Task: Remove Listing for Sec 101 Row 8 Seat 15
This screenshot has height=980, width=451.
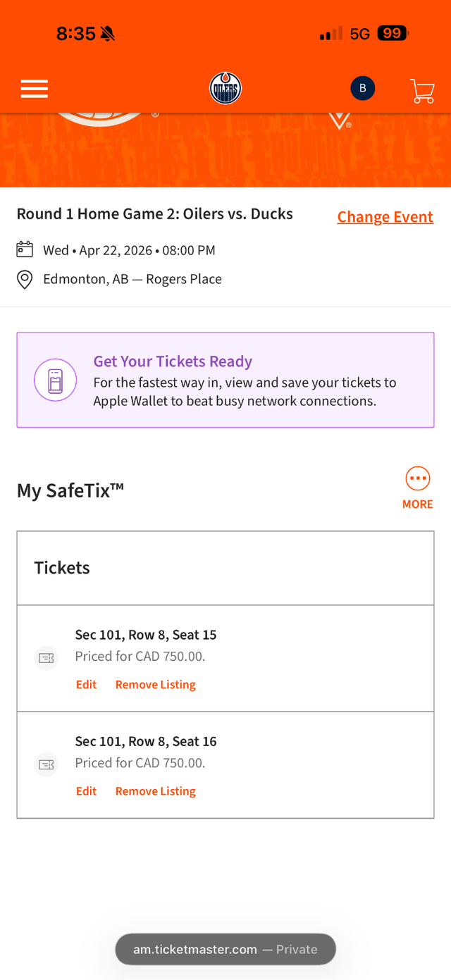Action: pyautogui.click(x=155, y=684)
